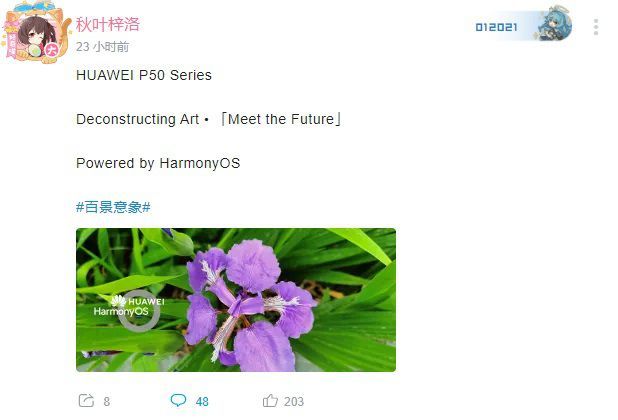Open post via 23 小时前 timestamp
The height and width of the screenshot is (420, 618).
(102, 47)
